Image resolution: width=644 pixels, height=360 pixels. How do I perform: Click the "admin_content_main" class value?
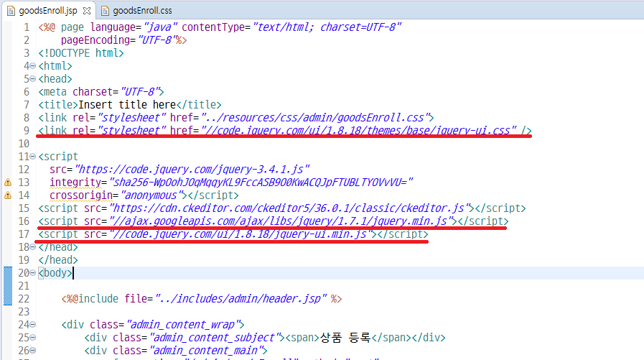click(x=207, y=351)
